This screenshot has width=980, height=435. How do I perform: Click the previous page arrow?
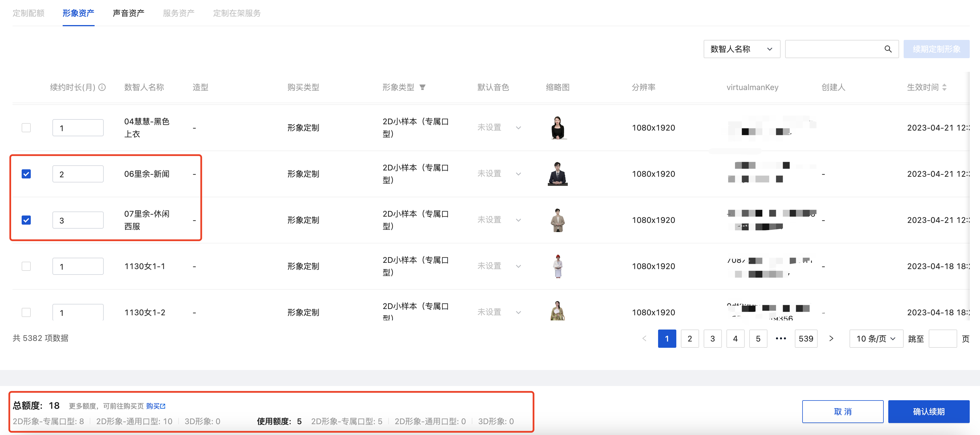(644, 338)
